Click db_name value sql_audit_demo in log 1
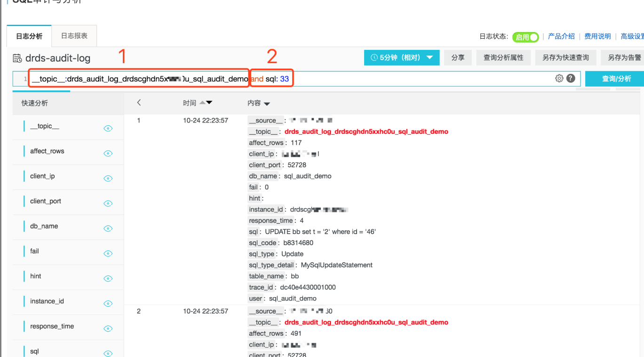Screen dimensions: 644x357 (x=308, y=176)
